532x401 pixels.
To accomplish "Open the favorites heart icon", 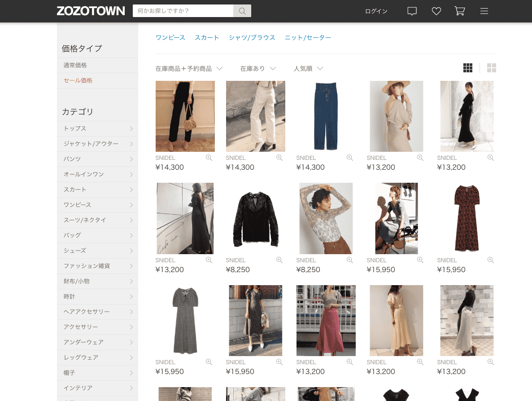I will point(436,11).
